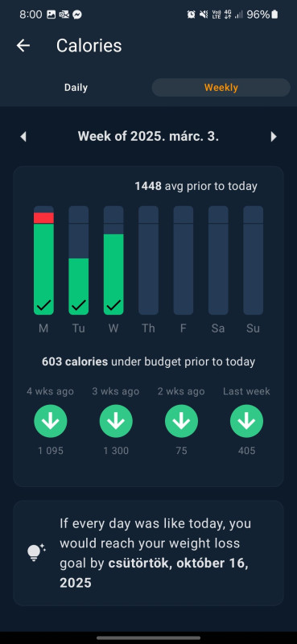Tap the green down arrow for 4 wks ago
The width and height of the screenshot is (297, 644).
(x=51, y=421)
